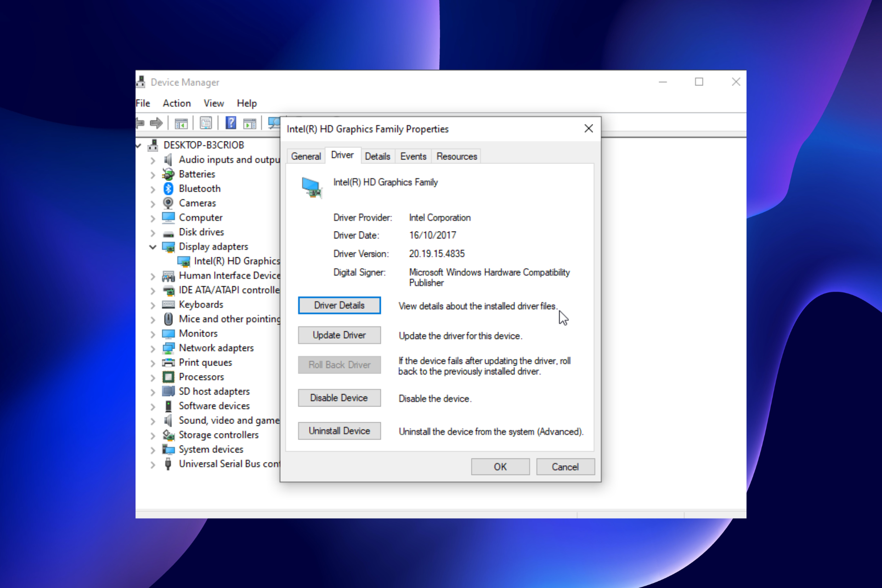Click the Disable Device button
The width and height of the screenshot is (882, 588).
[339, 398]
